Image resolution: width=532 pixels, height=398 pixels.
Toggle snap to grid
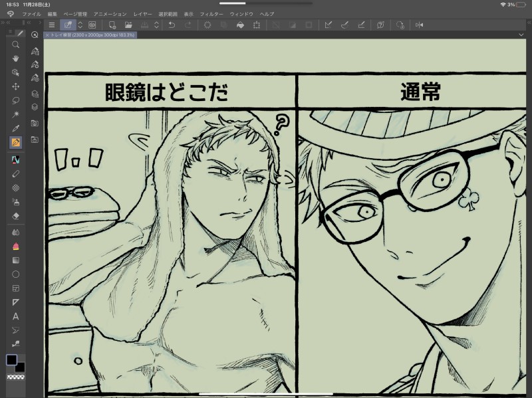(361, 25)
